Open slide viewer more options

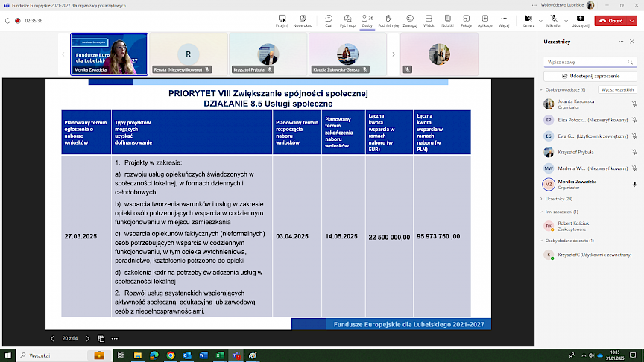[115, 339]
